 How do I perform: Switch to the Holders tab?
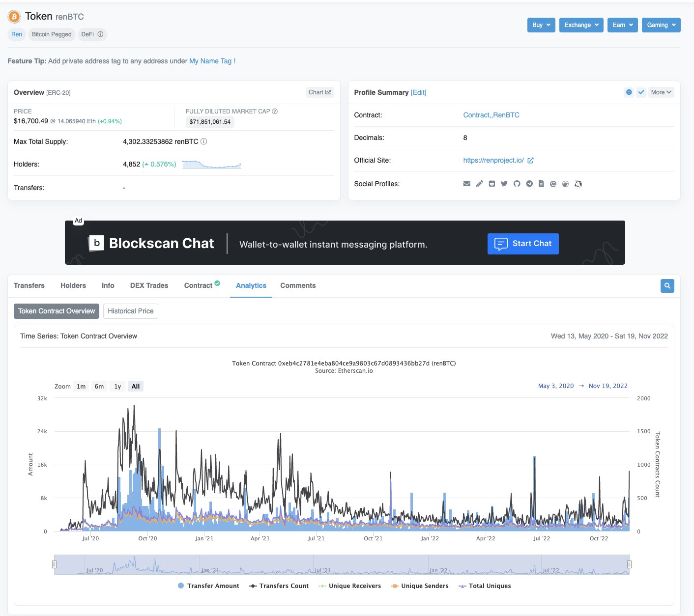coord(73,285)
